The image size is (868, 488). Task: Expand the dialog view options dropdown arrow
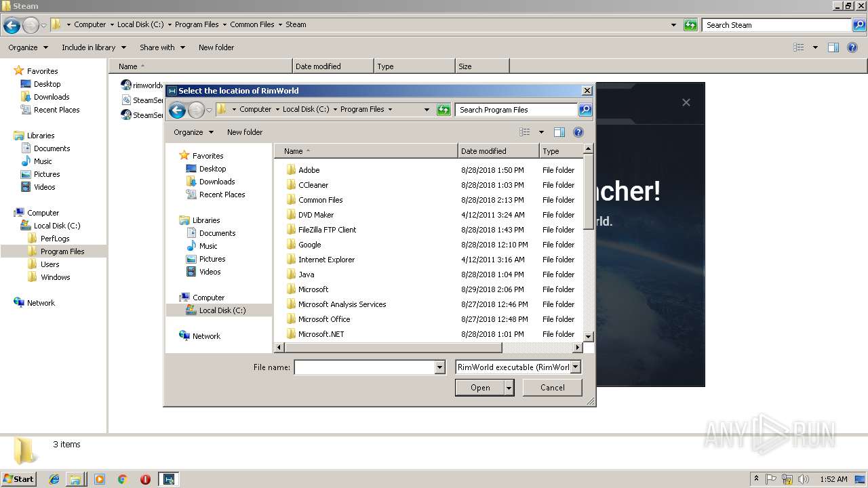[x=541, y=132]
